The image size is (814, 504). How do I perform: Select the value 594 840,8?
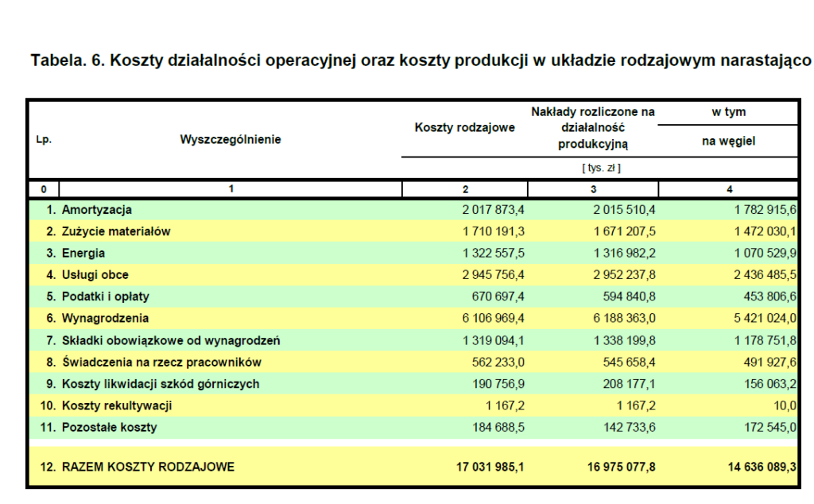point(629,297)
